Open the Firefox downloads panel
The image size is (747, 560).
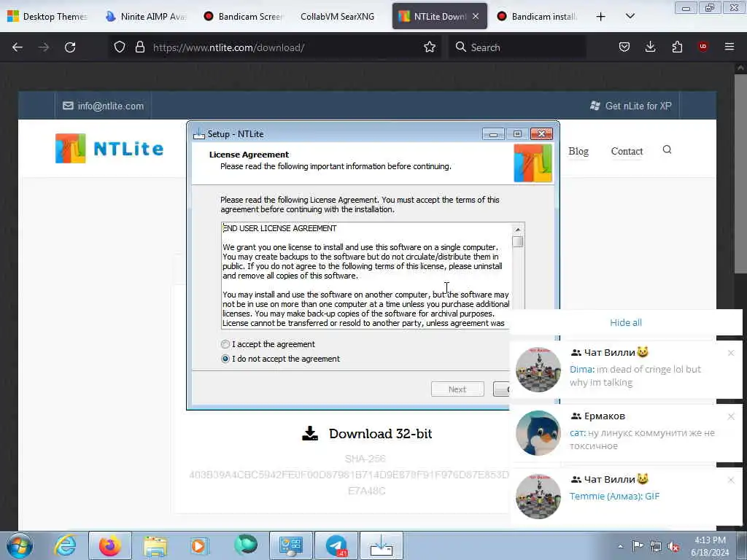tap(650, 47)
